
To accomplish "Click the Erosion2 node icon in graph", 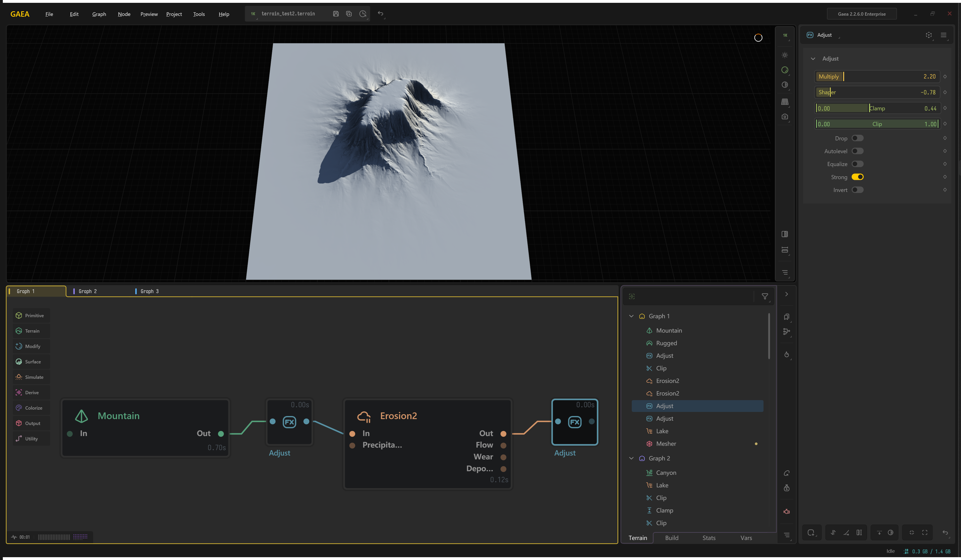I will (364, 416).
